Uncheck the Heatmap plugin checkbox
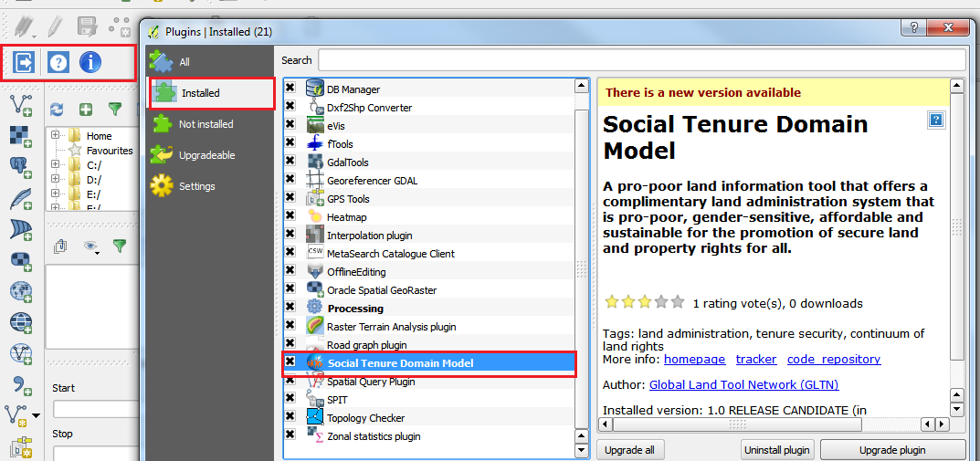The width and height of the screenshot is (980, 461). pyautogui.click(x=290, y=215)
